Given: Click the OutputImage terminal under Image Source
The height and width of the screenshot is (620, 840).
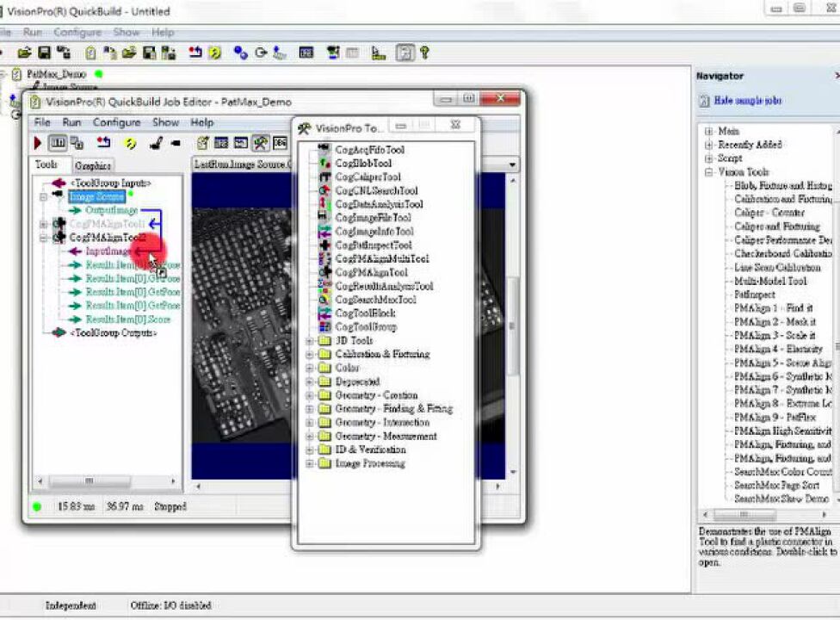Looking at the screenshot, I should pos(111,210).
